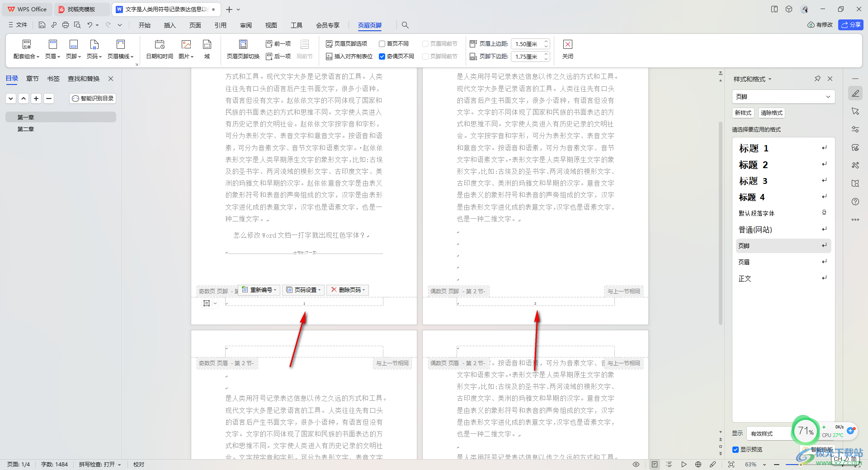The width and height of the screenshot is (868, 470).
Task: Close the header and footer editing mode
Action: pos(568,50)
